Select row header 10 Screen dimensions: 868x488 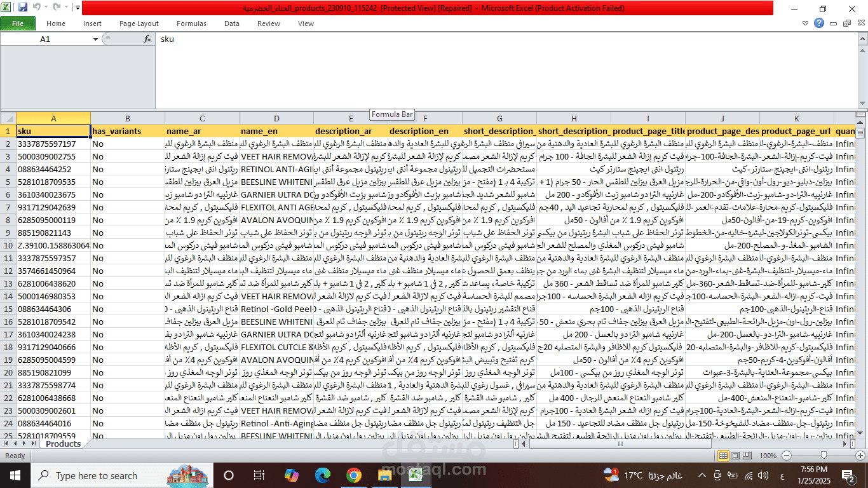coord(8,245)
